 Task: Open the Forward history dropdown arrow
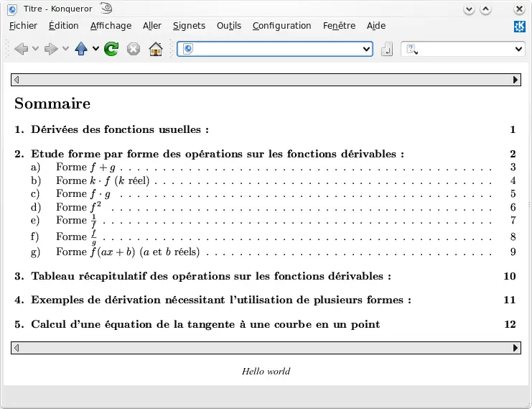tap(65, 49)
